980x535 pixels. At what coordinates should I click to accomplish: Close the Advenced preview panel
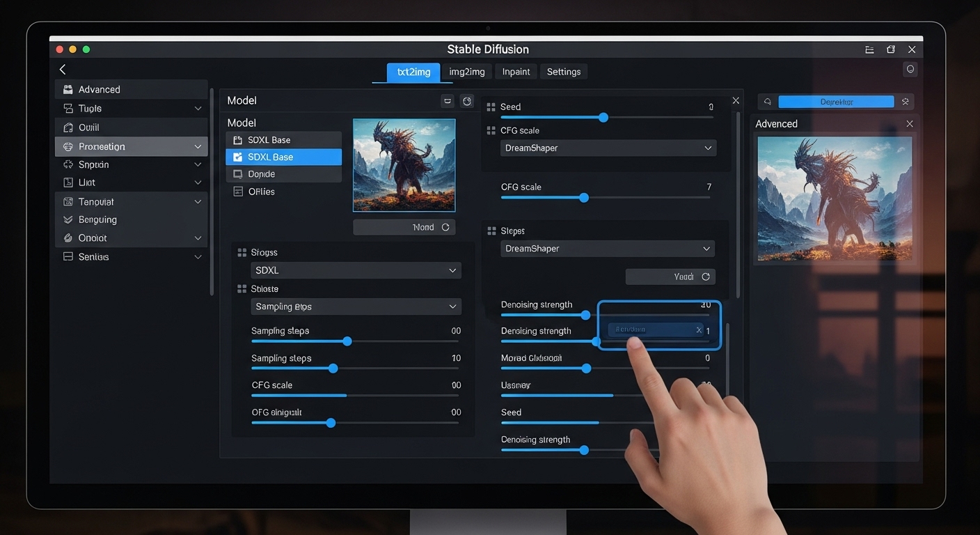(909, 123)
